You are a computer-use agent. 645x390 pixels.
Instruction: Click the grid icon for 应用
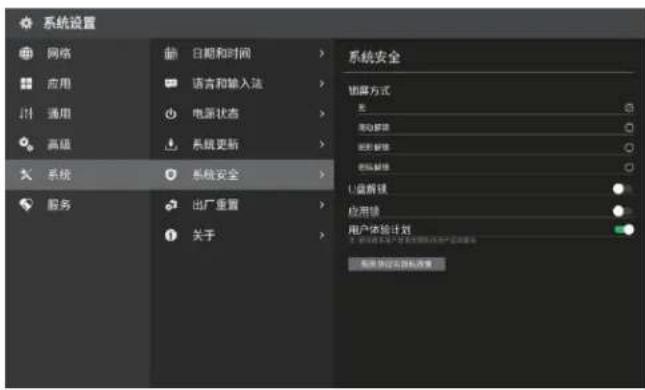tap(26, 84)
